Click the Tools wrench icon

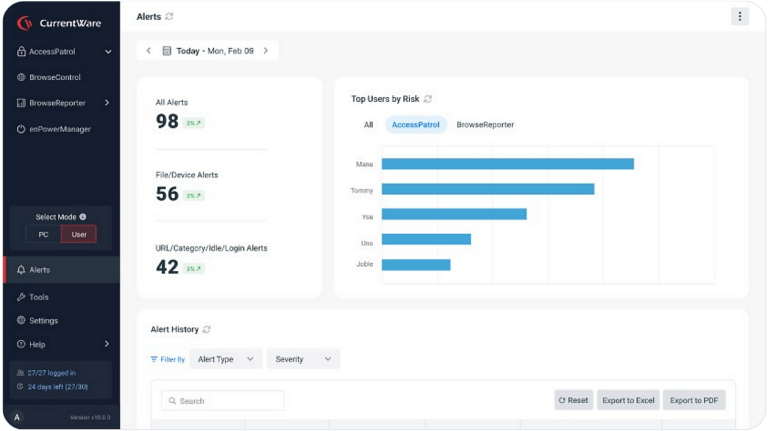tap(21, 297)
